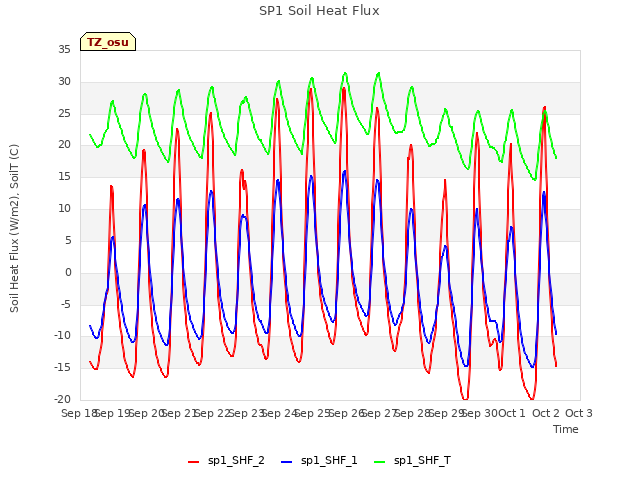The width and height of the screenshot is (640, 480).
Task: Click the 25 y-axis tick label
Action: [x=64, y=113]
